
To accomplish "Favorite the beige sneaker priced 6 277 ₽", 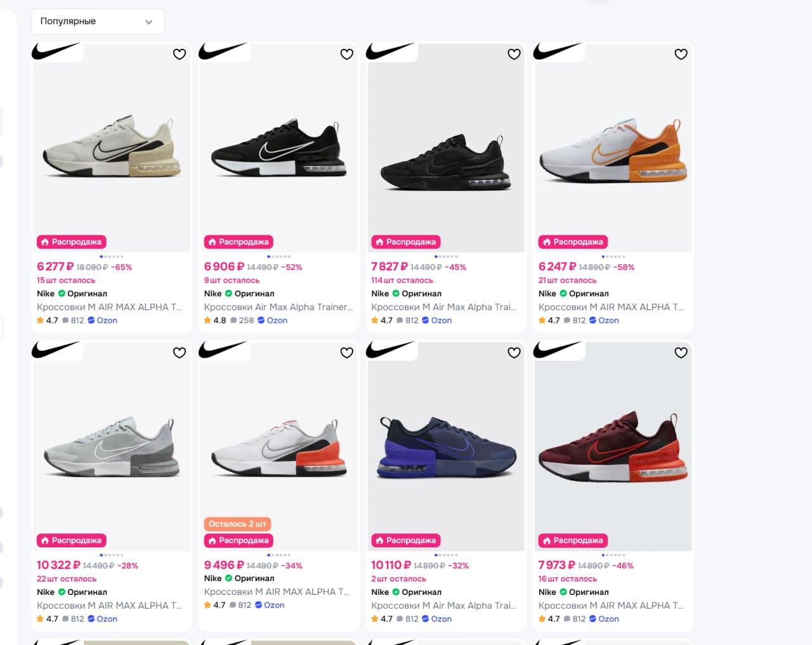I will pyautogui.click(x=180, y=55).
